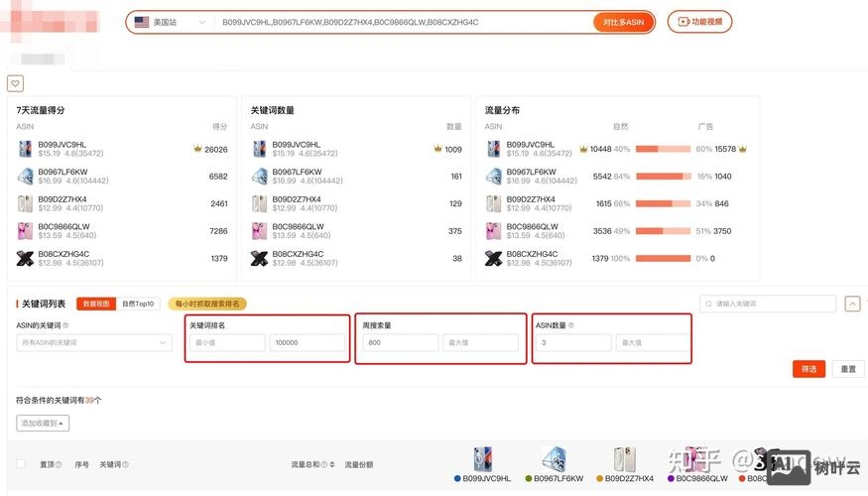Click the B099JVC9HL product thumbnail in 7天流量得分
This screenshot has height=496, width=868.
click(x=25, y=149)
